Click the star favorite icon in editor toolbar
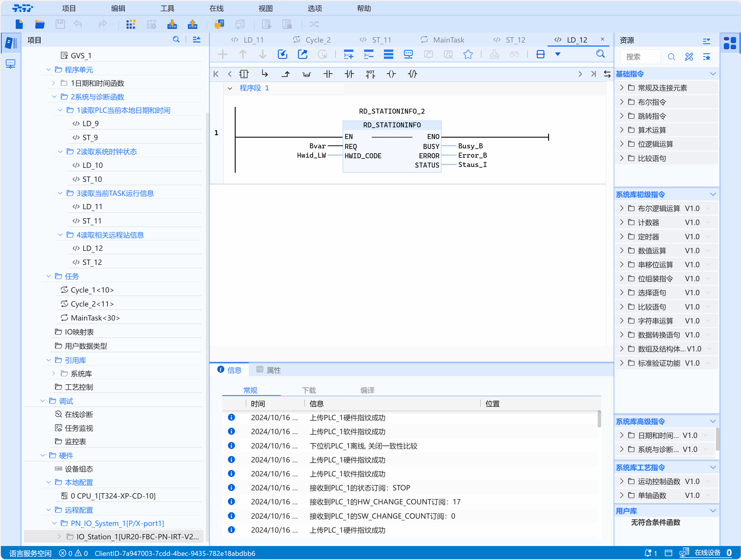Screen dimensions: 741x560 (468, 54)
